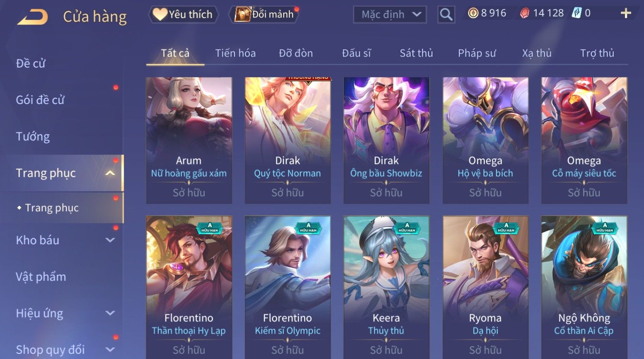This screenshot has width=644, height=359.
Task: Go to Gói đề cử section
Action: [x=40, y=100]
